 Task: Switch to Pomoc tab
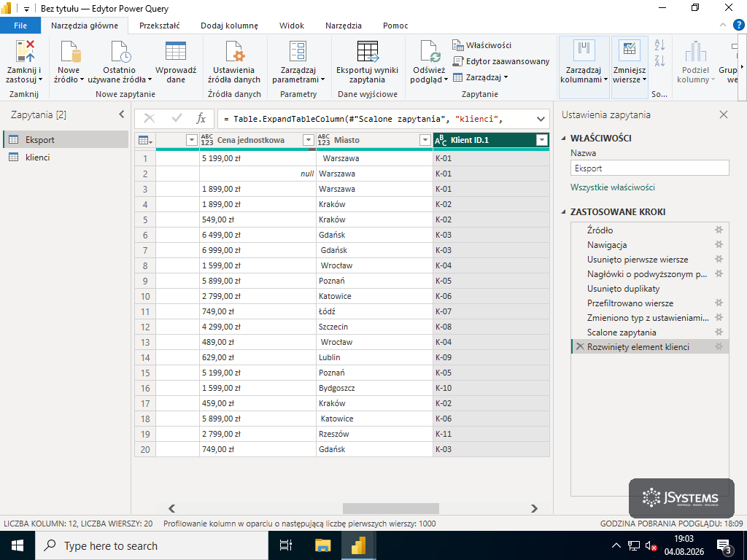pos(395,26)
